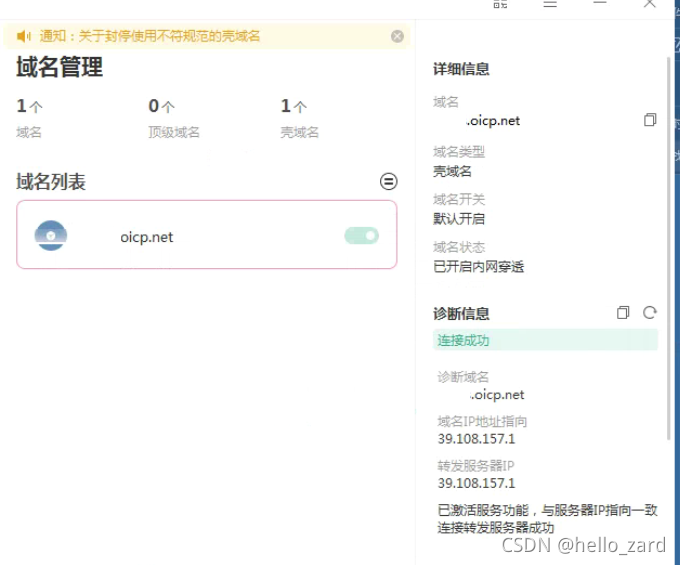680x565 pixels.
Task: Copy the domain name in 详细信息
Action: pos(650,120)
